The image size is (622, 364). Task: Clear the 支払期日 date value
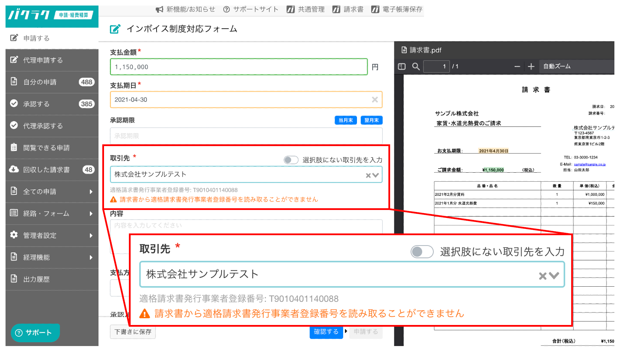tap(375, 99)
